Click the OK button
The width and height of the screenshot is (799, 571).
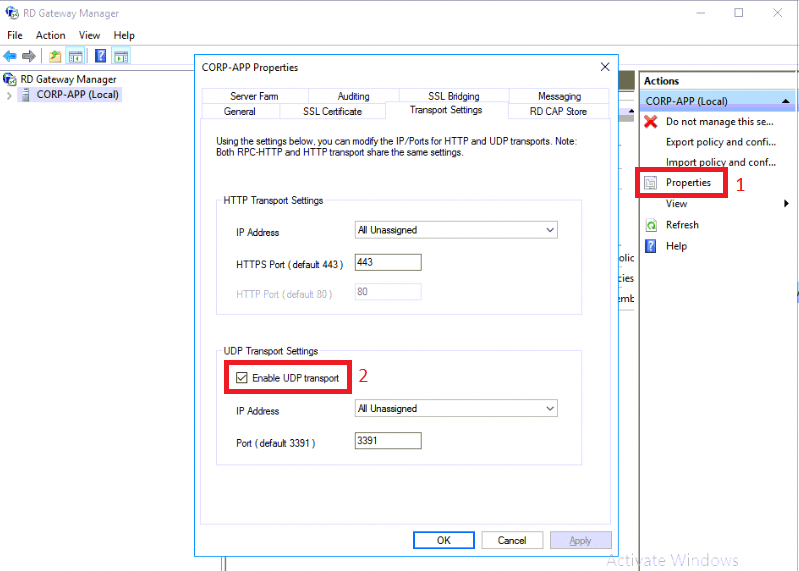coord(443,540)
